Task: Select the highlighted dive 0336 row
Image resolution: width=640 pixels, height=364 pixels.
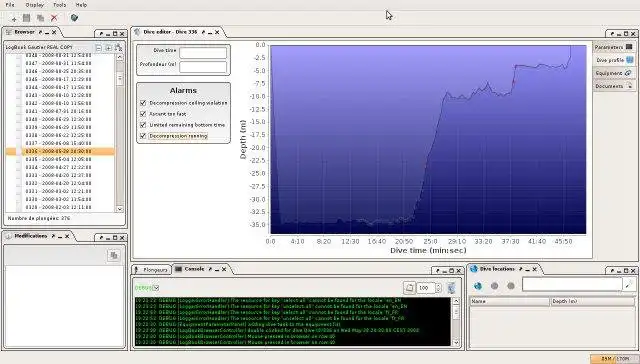Action: click(x=60, y=151)
